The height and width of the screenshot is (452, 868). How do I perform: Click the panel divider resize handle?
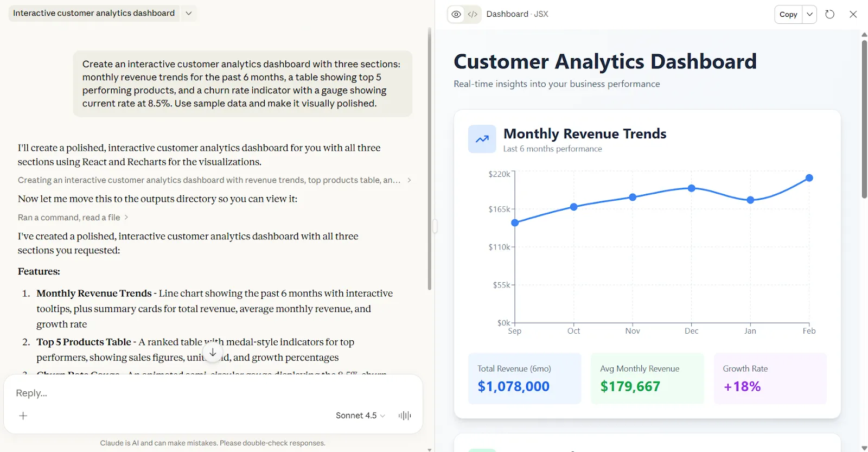435,226
